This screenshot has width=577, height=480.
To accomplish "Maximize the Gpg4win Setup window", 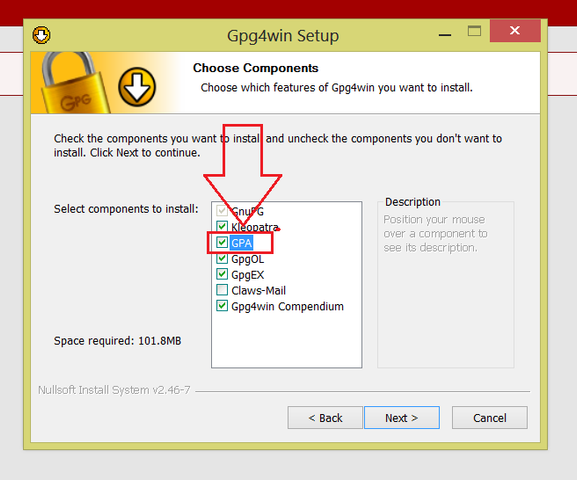I will 474,31.
